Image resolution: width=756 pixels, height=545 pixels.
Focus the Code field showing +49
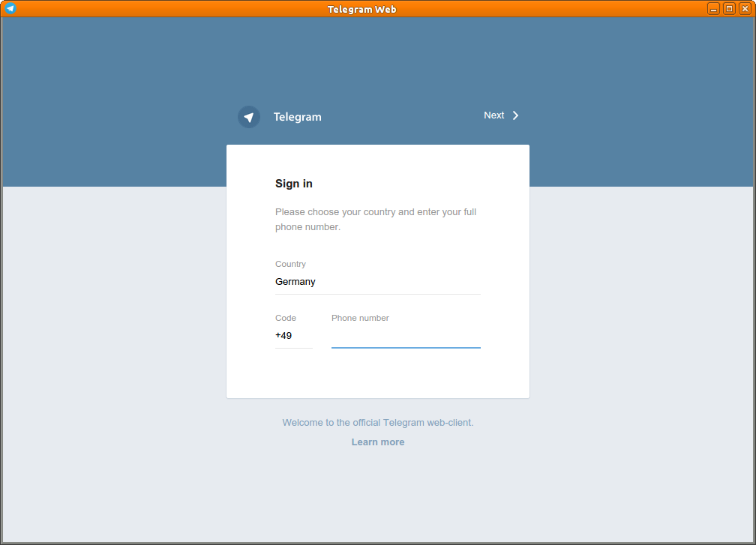(294, 336)
